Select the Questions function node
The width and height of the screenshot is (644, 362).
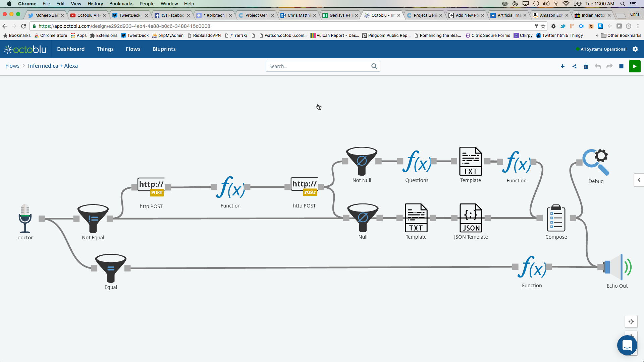point(417,161)
